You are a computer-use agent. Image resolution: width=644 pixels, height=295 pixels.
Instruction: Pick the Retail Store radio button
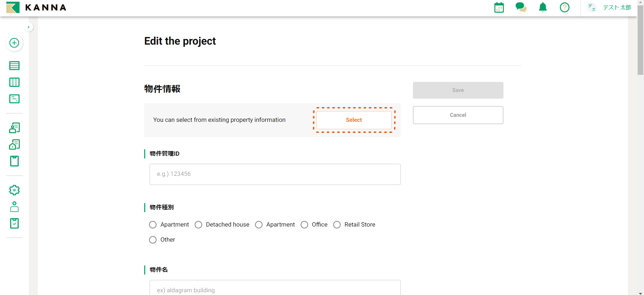[337, 225]
